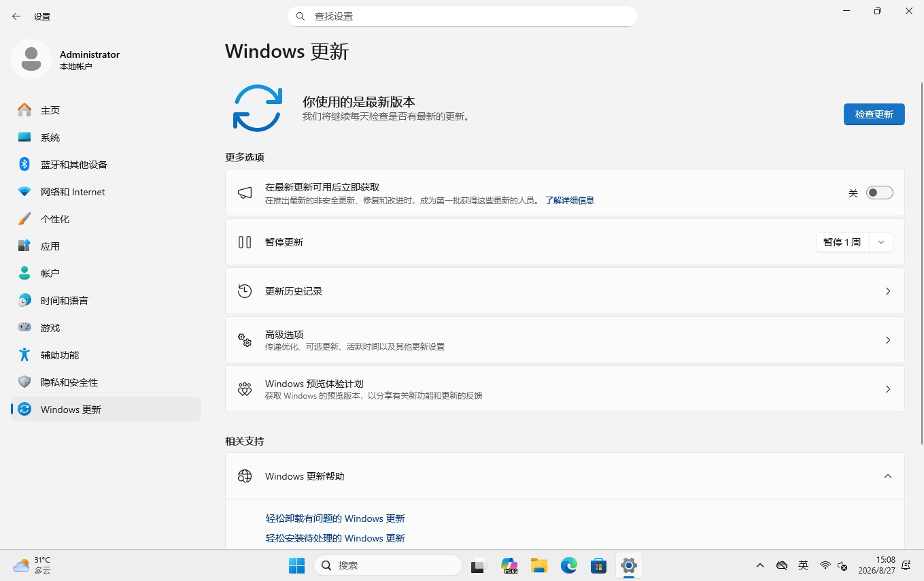The image size is (924, 581).
Task: Click the Privacy and security shield icon
Action: (24, 382)
